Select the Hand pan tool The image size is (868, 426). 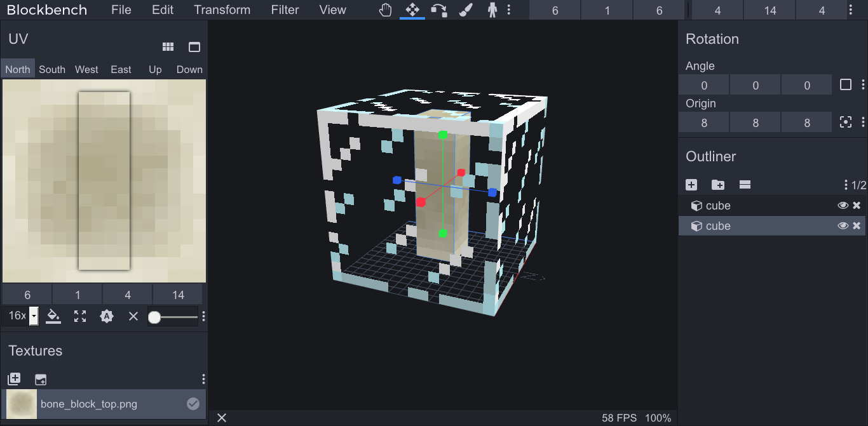click(x=385, y=10)
